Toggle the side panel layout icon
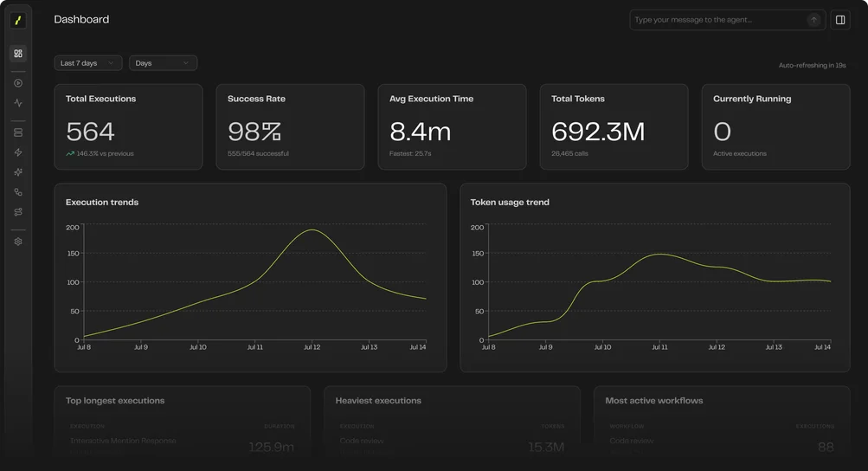Image resolution: width=868 pixels, height=471 pixels. pyautogui.click(x=840, y=20)
